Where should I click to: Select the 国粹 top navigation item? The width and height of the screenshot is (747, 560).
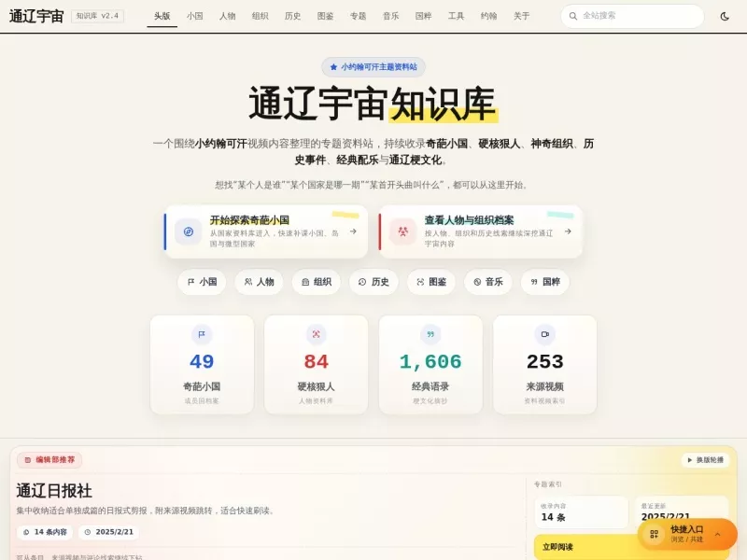(423, 16)
